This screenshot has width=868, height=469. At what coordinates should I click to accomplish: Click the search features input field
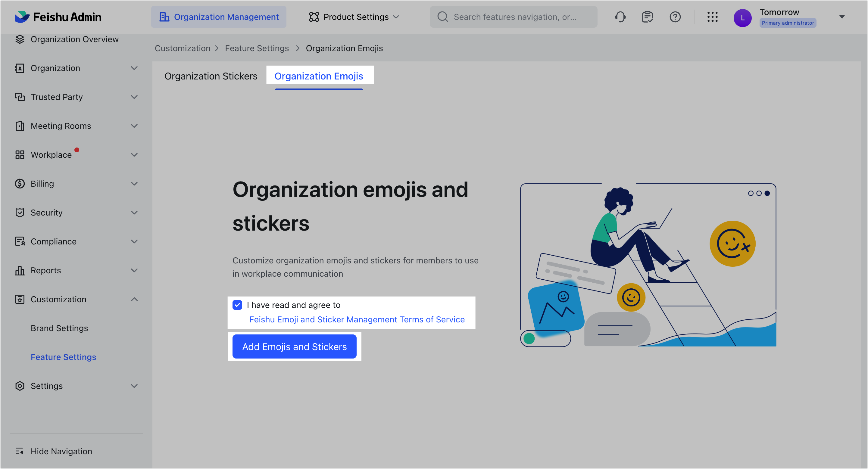514,17
